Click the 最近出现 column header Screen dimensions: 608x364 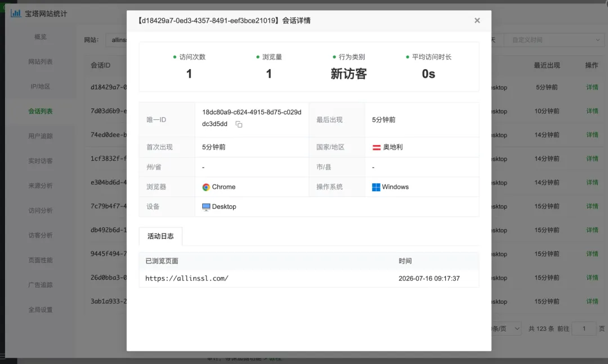tap(547, 65)
